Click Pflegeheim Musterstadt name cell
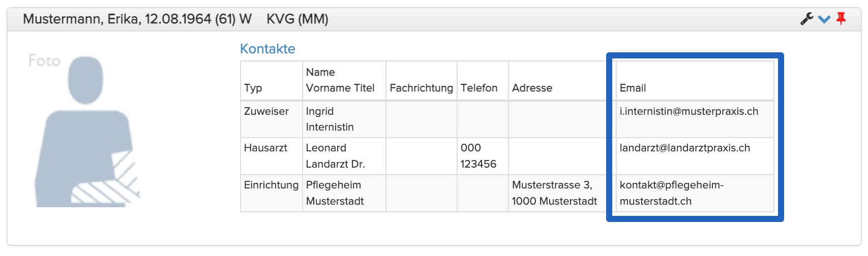Image resolution: width=868 pixels, height=256 pixels. (x=335, y=193)
